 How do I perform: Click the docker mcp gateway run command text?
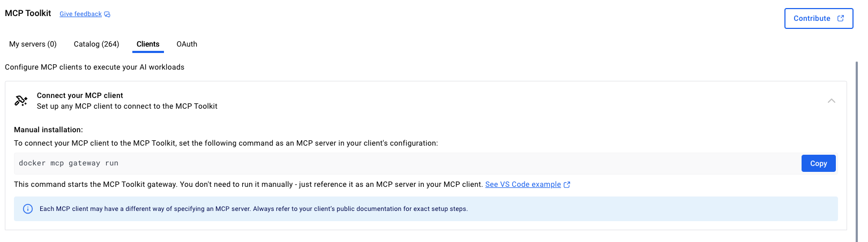[x=69, y=163]
